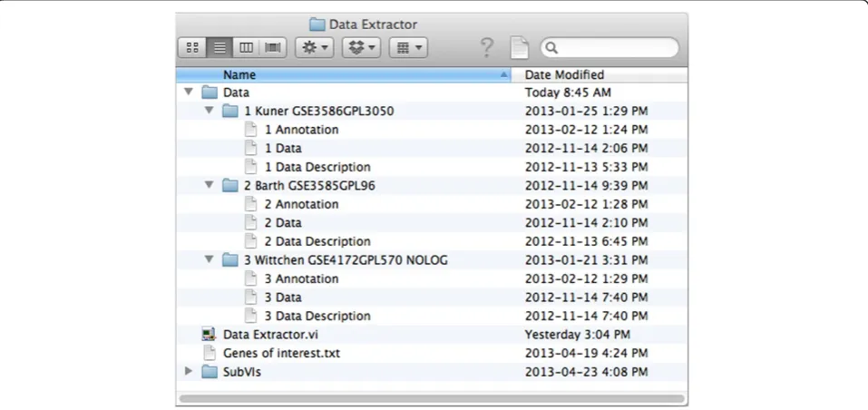The width and height of the screenshot is (868, 410).
Task: Select the SubVIs folder name
Action: (242, 372)
